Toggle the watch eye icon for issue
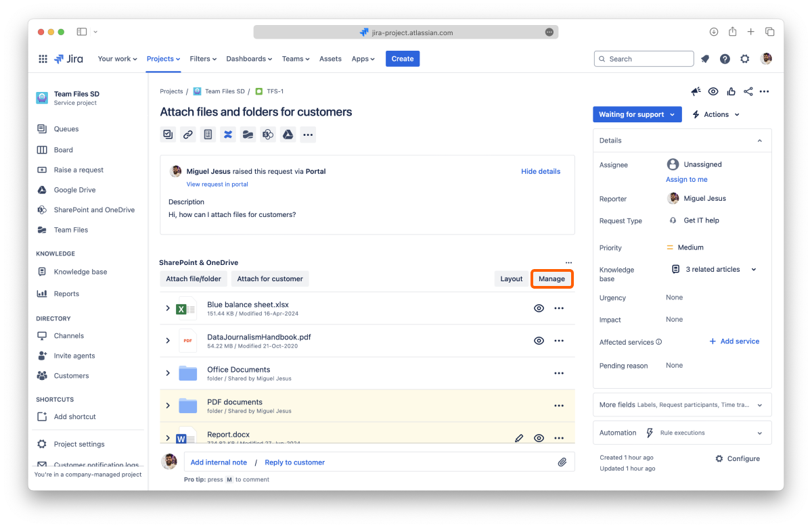The width and height of the screenshot is (812, 528). coord(713,92)
